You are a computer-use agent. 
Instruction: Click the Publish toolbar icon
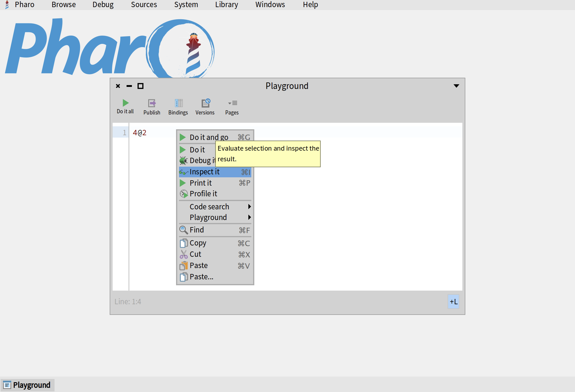(152, 103)
